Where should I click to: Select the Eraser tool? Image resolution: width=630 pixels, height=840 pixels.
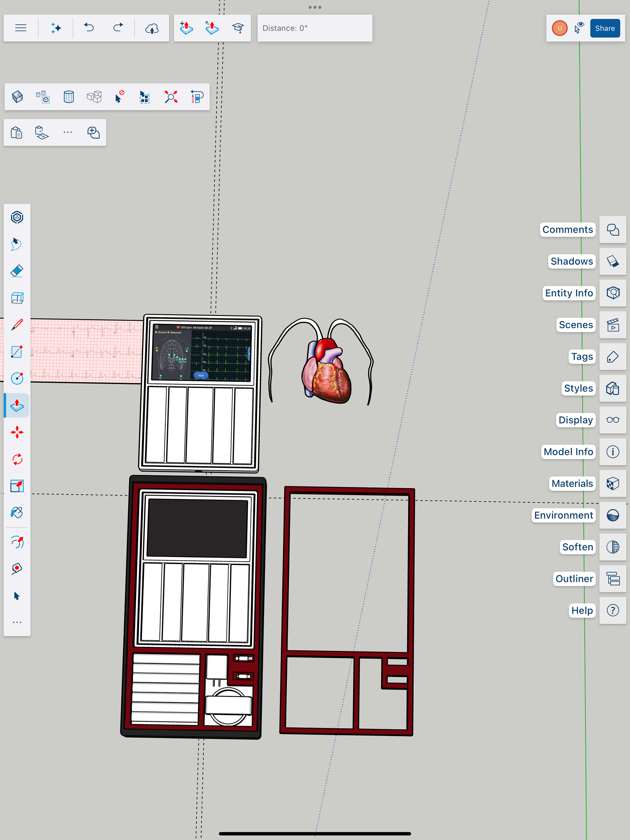[17, 271]
